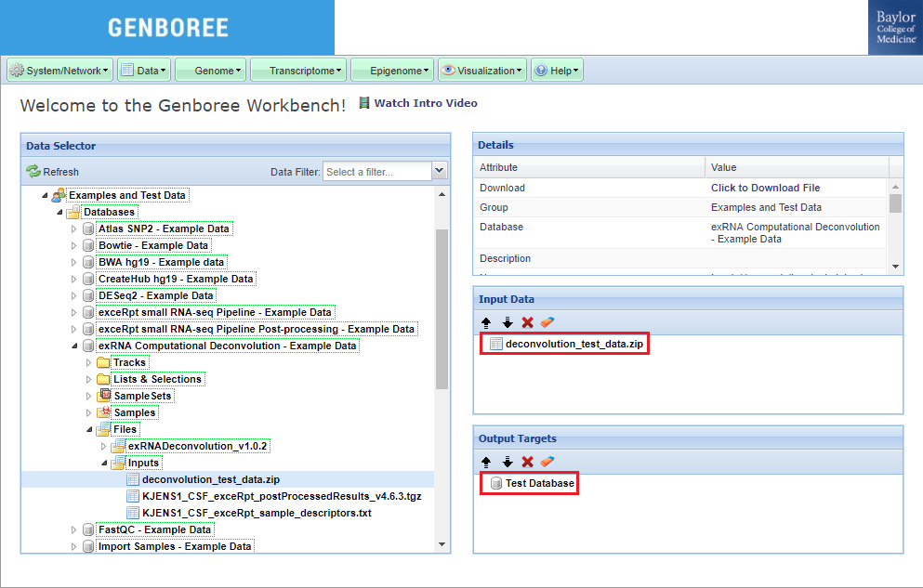Click the Details panel scrollbar down arrow

(896, 266)
